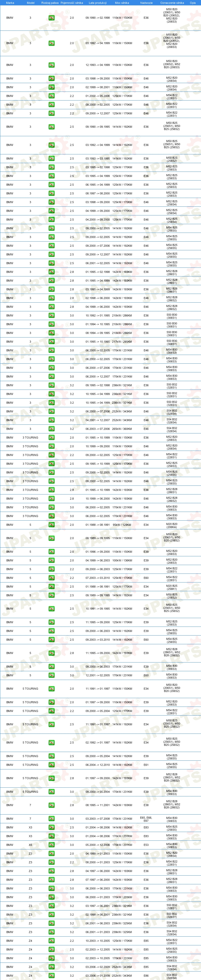This screenshot has height=980, width=201.
Task: Select the '08.1995 -> 11.2001' production years cell
Action: pyautogui.click(x=98, y=805)
